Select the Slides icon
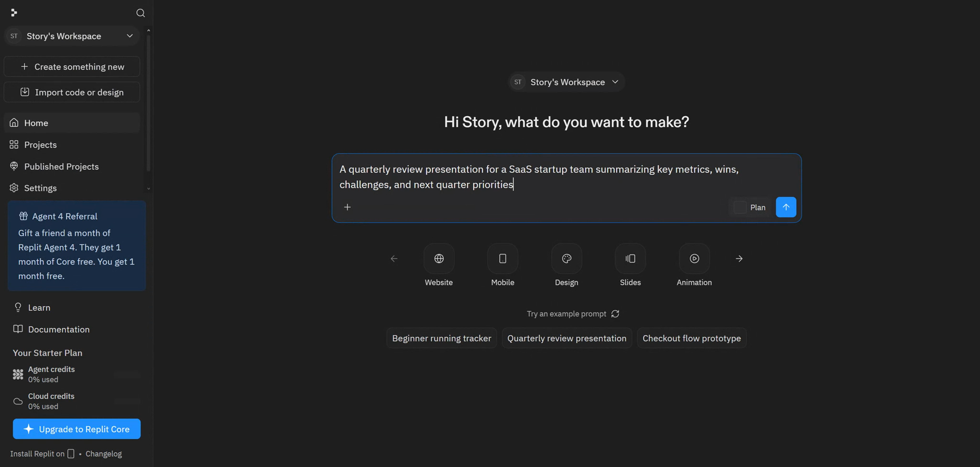980x467 pixels. [x=631, y=259]
